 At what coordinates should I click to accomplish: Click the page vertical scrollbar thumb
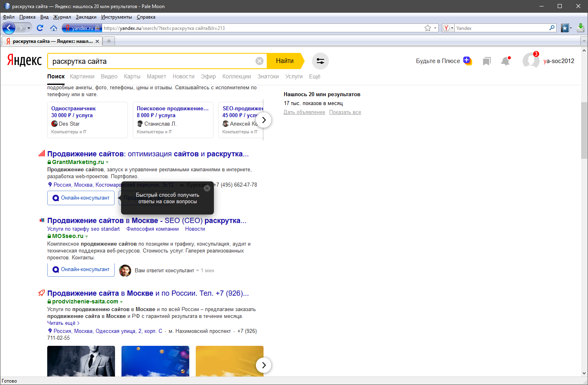[x=584, y=130]
